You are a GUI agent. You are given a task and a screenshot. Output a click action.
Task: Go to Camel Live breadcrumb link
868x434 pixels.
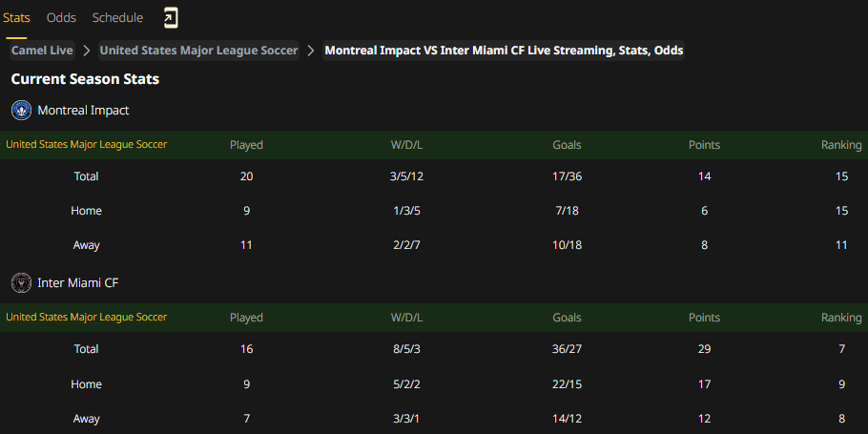pyautogui.click(x=42, y=51)
